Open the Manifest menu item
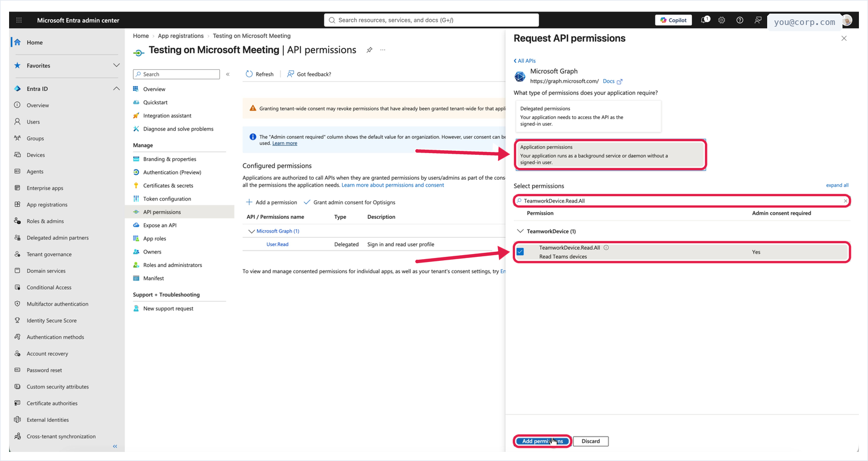 (x=154, y=278)
